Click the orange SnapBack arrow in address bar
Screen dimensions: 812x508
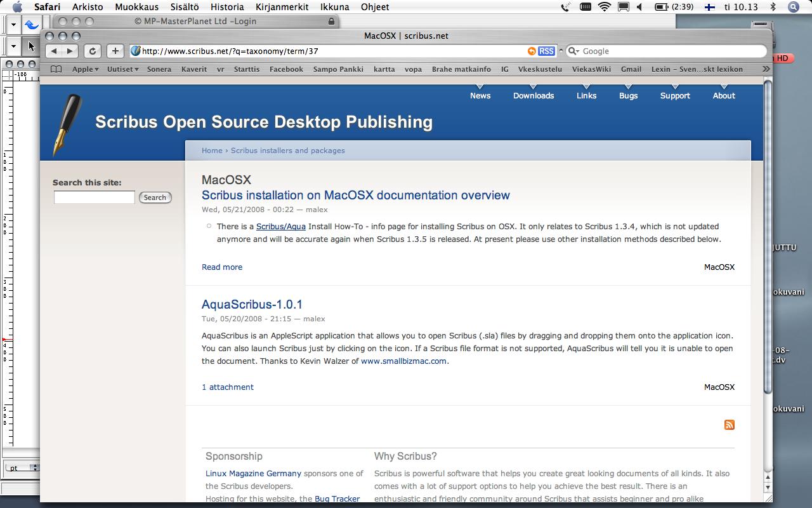pyautogui.click(x=532, y=51)
